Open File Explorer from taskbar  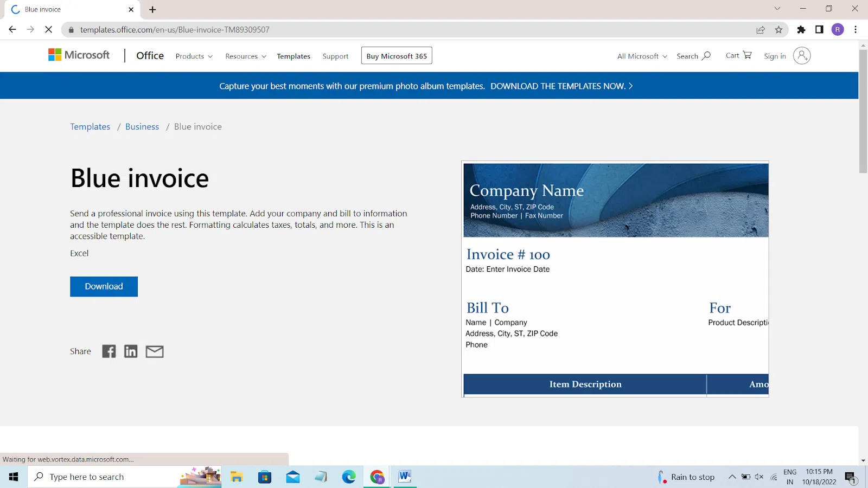point(237,477)
